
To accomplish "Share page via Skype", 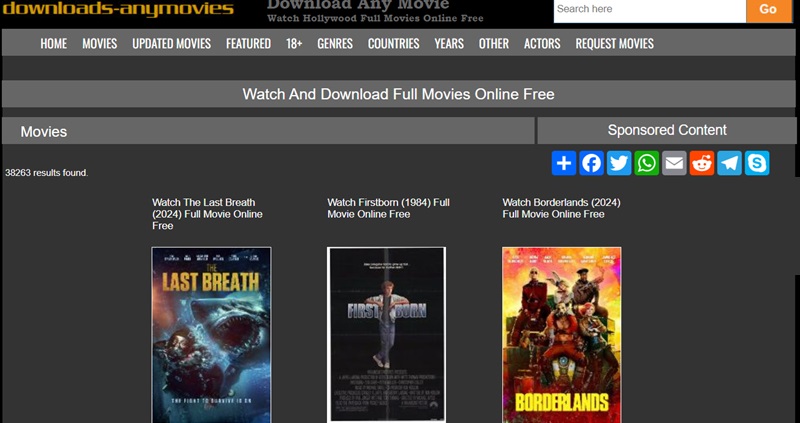I will tap(757, 163).
